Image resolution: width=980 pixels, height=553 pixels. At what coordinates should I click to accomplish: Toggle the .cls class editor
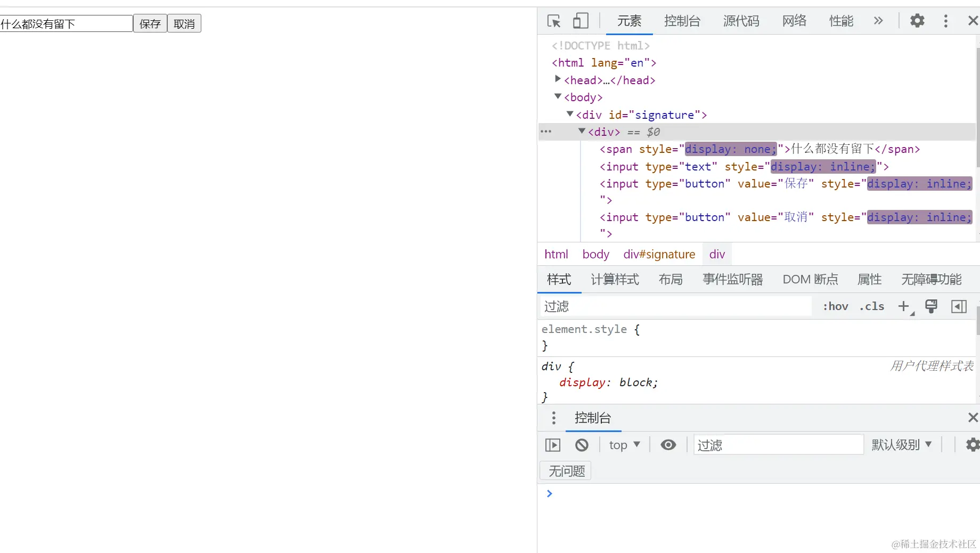coord(872,306)
